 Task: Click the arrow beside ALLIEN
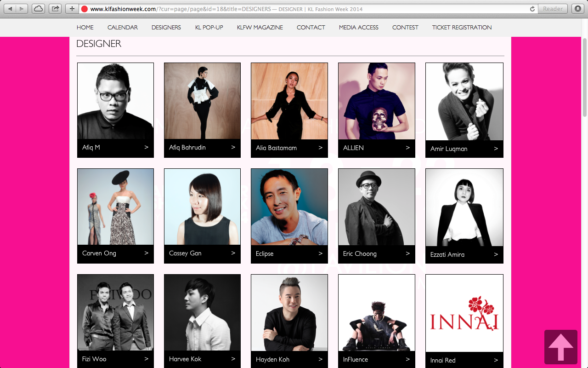408,148
